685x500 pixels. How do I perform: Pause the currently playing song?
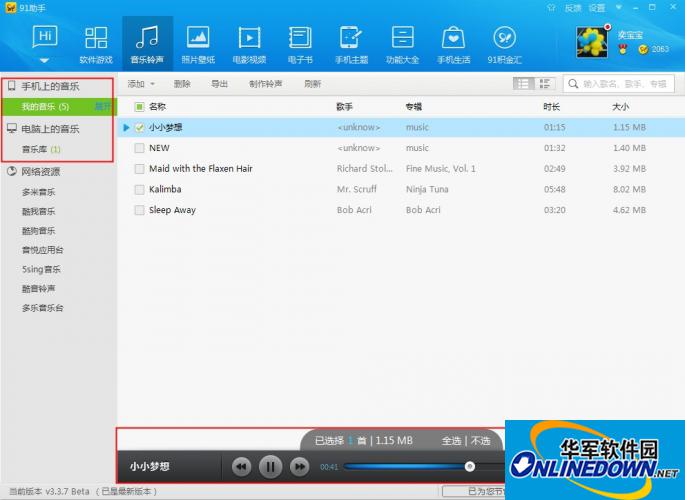coord(270,466)
